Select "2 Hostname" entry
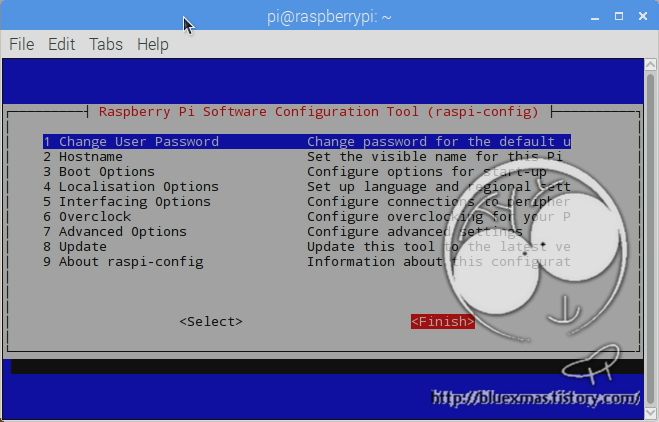This screenshot has height=422, width=659. [83, 157]
